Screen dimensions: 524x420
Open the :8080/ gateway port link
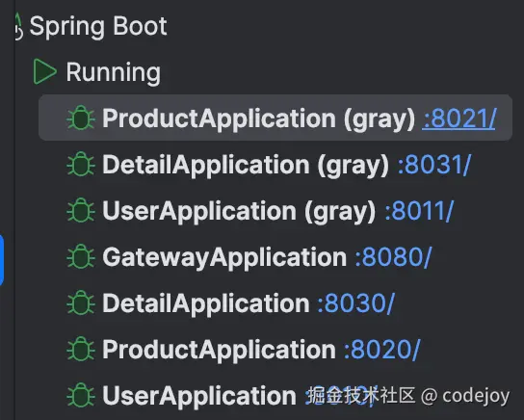tap(393, 257)
